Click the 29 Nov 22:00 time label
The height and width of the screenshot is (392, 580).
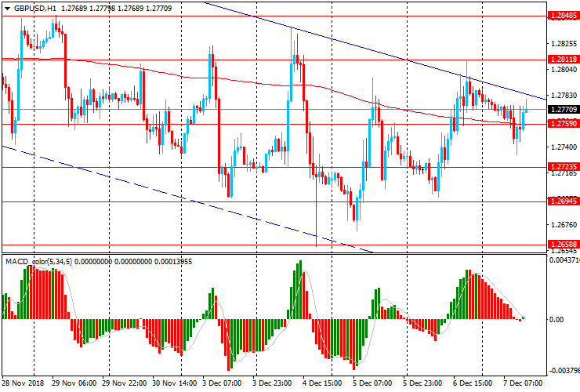(125, 383)
